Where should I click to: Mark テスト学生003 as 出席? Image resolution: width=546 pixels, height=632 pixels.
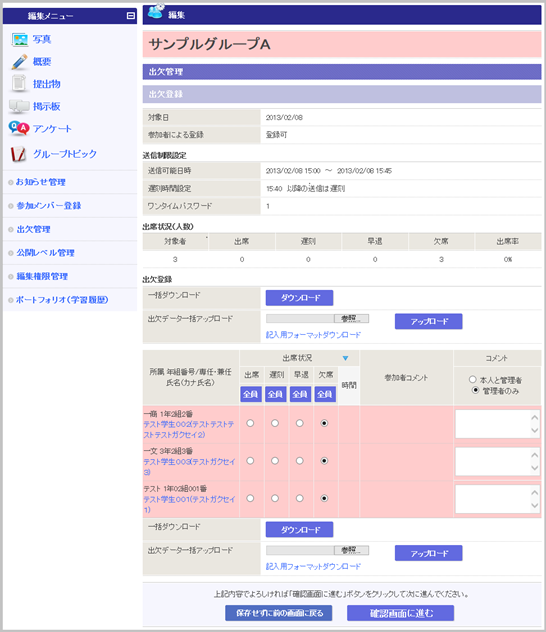(x=250, y=461)
